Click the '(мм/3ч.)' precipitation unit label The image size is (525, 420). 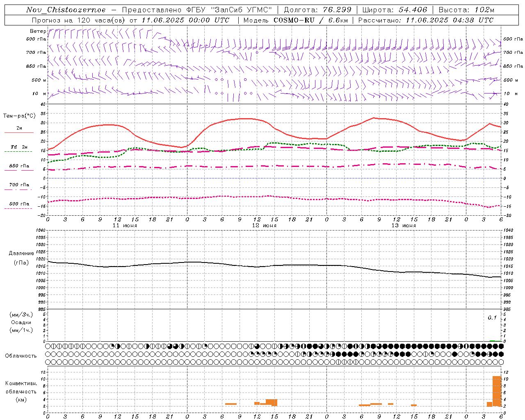click(x=21, y=315)
